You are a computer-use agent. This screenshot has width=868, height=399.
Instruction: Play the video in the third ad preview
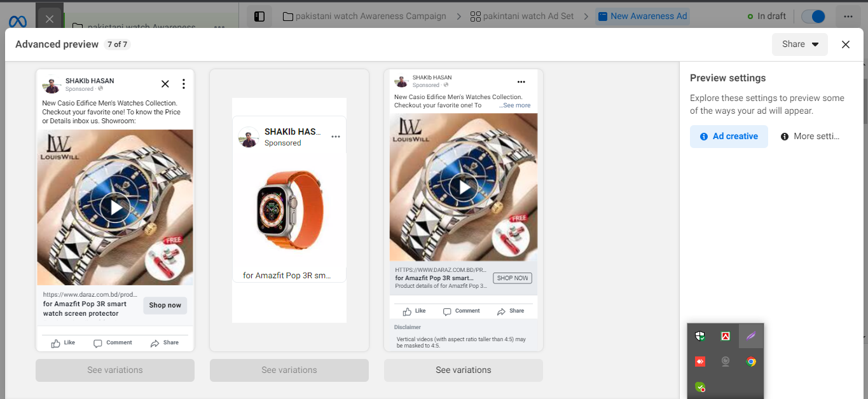tap(464, 187)
